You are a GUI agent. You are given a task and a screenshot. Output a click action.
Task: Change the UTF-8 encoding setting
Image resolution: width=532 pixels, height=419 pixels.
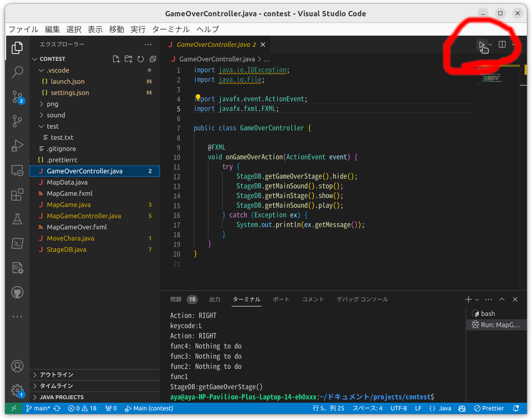(399, 408)
